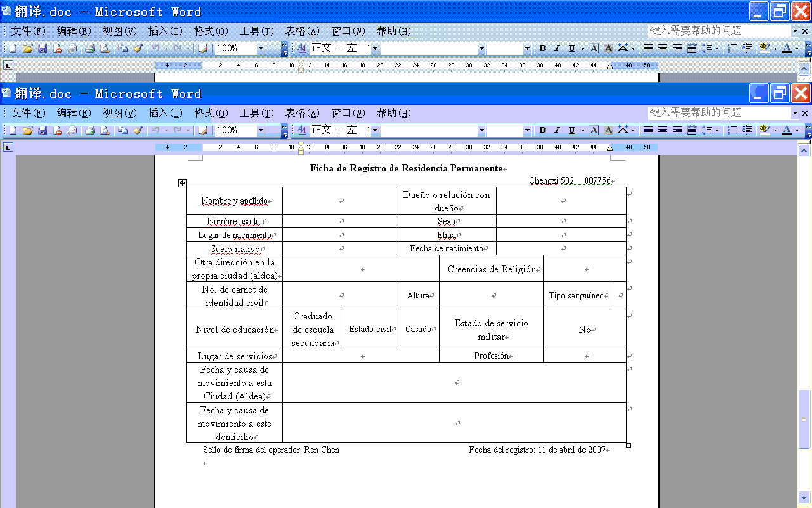Click the cell next to "Nombre y apellido"
This screenshot has height=508, width=812.
(x=339, y=201)
